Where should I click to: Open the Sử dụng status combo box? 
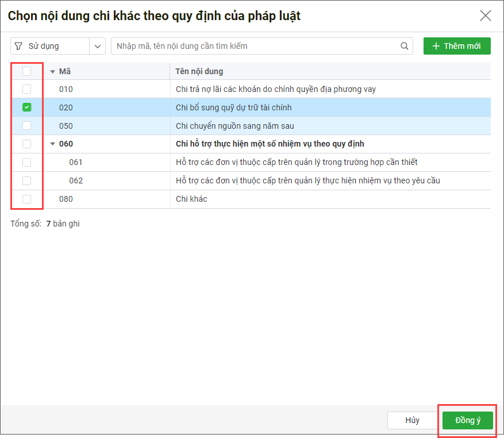58,46
